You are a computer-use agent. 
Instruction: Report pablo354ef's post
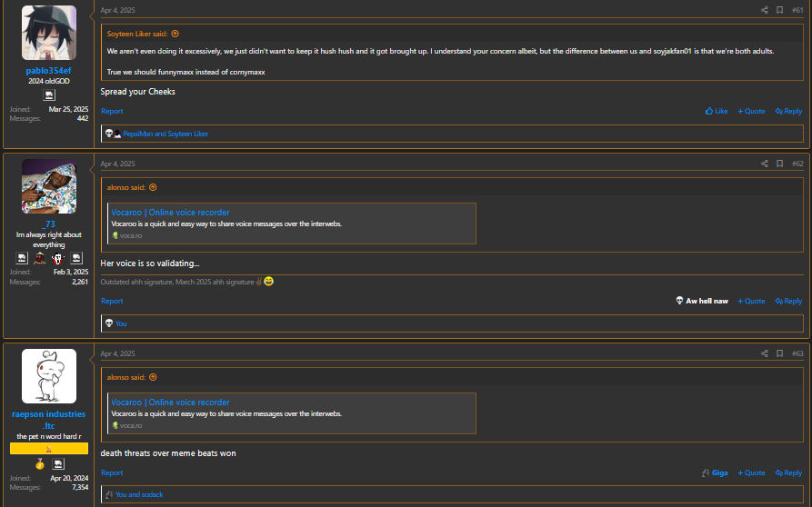pyautogui.click(x=112, y=111)
